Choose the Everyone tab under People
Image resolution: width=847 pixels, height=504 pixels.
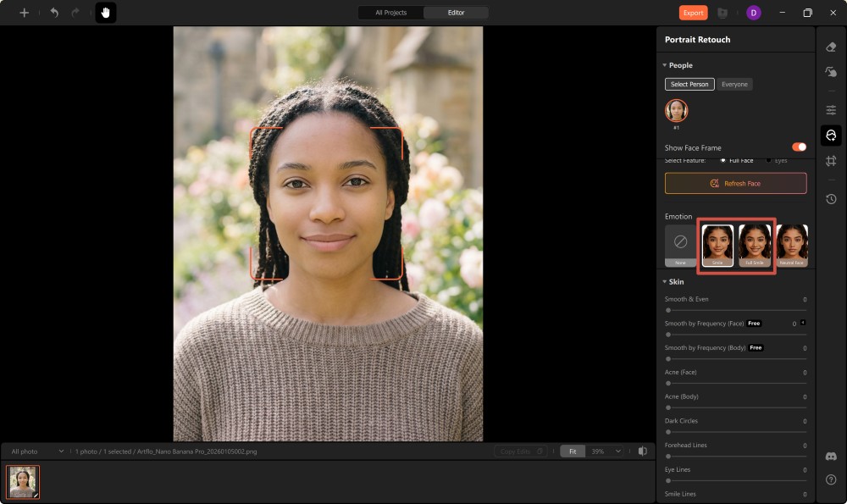click(734, 85)
